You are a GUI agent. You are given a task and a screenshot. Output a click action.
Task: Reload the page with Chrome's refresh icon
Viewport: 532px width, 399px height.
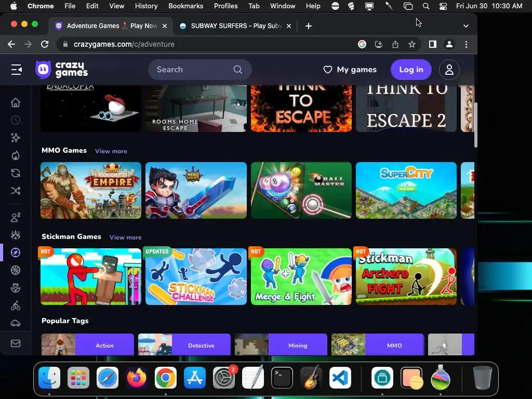point(45,44)
